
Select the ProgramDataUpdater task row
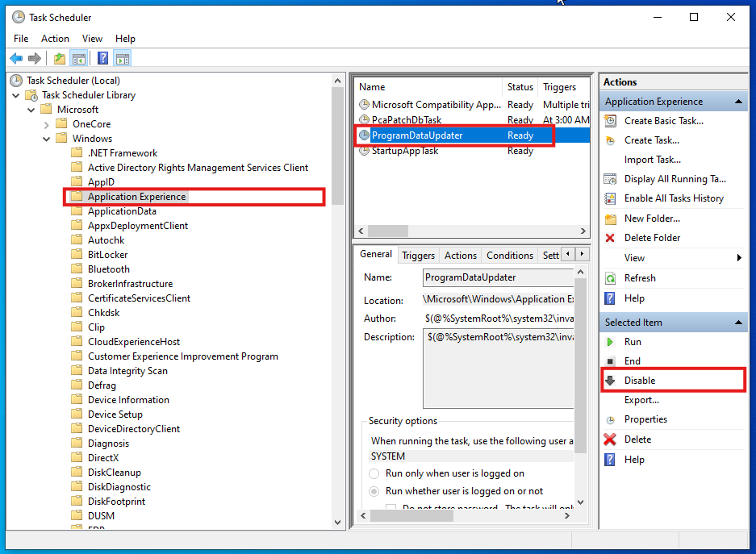(x=473, y=135)
